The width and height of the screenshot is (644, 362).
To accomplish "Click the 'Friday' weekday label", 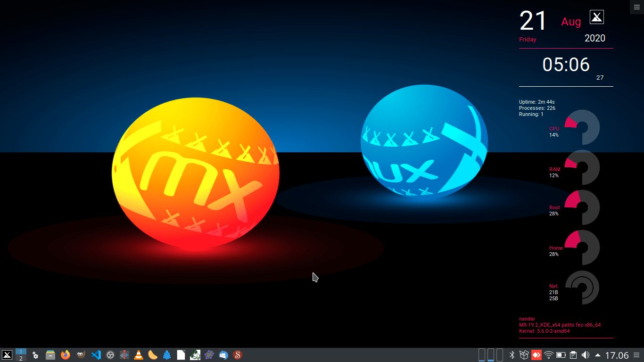I will coord(528,40).
